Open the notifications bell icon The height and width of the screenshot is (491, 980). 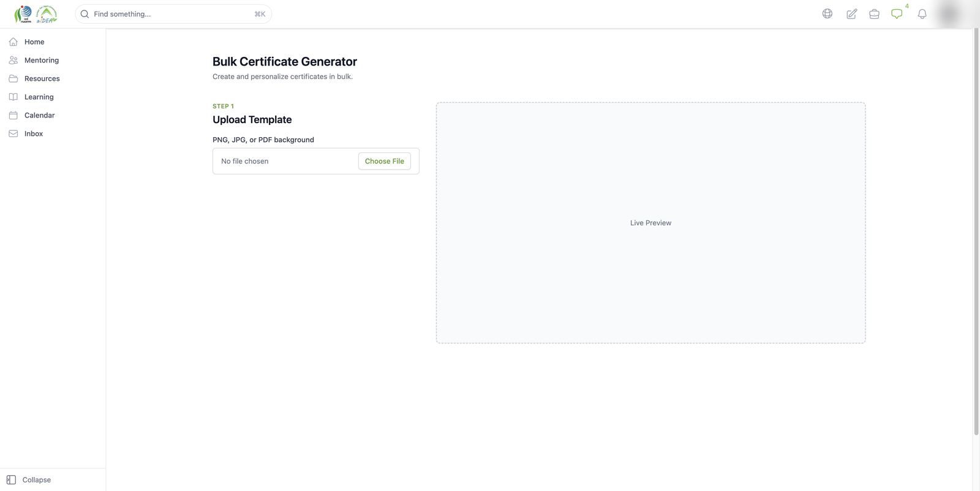922,13
